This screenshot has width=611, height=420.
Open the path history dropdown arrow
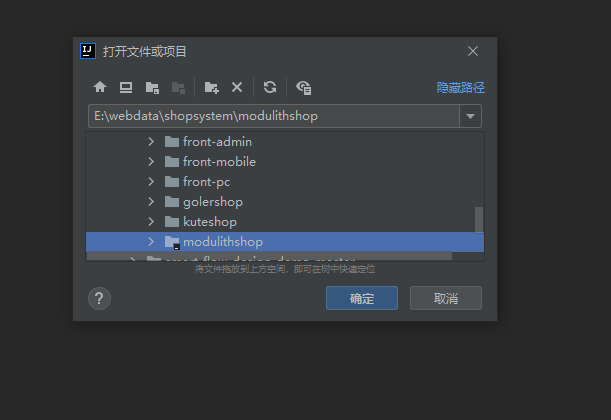[x=471, y=116]
